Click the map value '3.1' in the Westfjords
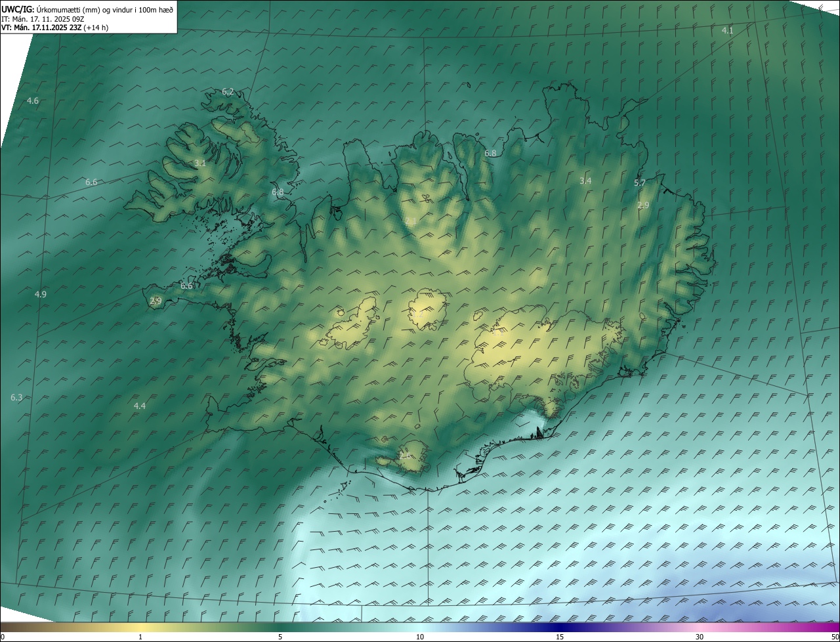This screenshot has height=642, width=840. (x=200, y=163)
